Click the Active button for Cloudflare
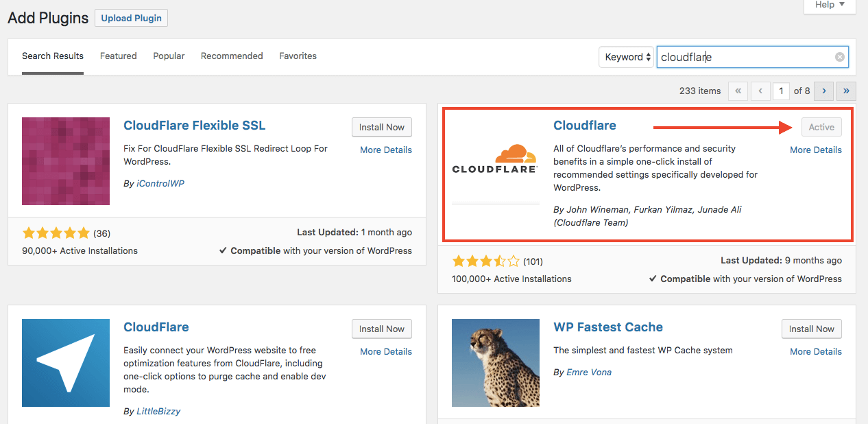Viewport: 868px width, 424px height. tap(821, 127)
